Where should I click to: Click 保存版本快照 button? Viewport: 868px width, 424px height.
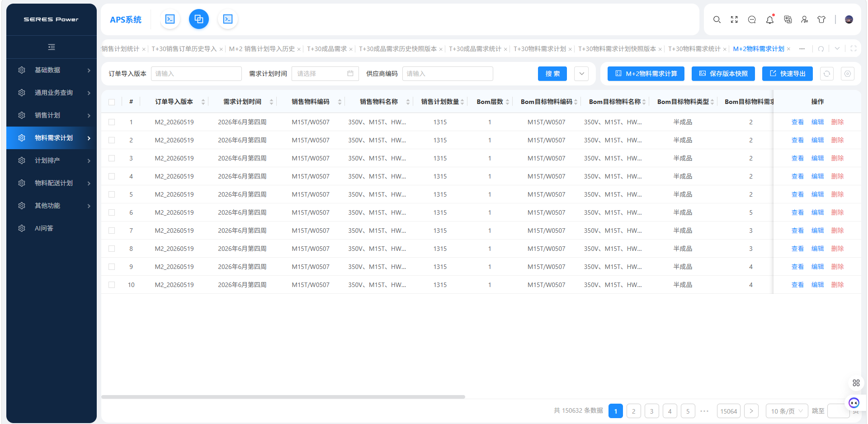pos(723,74)
